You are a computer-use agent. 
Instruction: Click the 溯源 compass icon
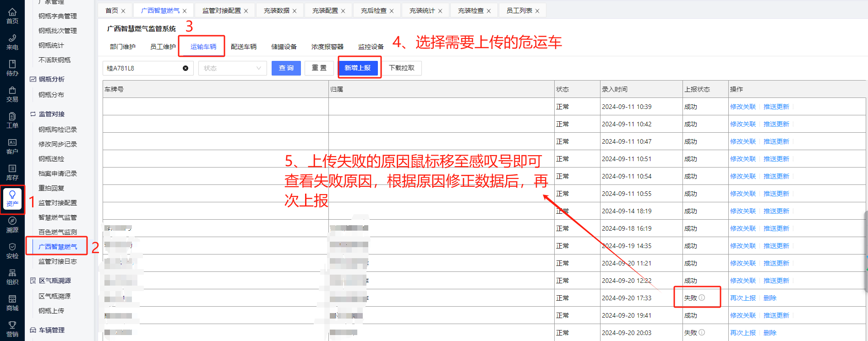12,224
